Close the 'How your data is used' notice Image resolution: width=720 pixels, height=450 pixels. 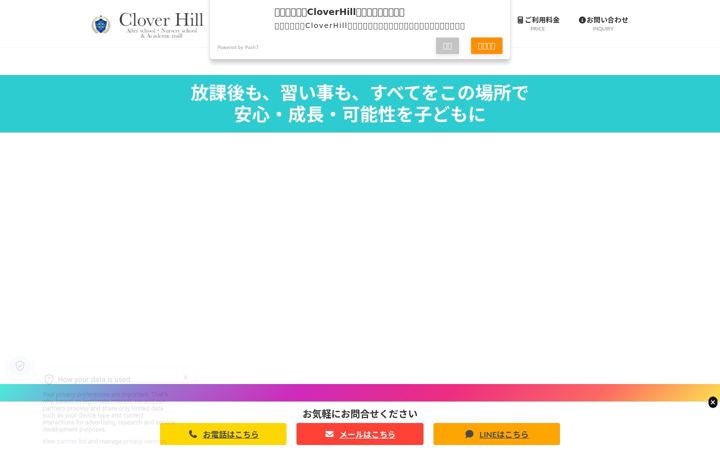point(186,378)
